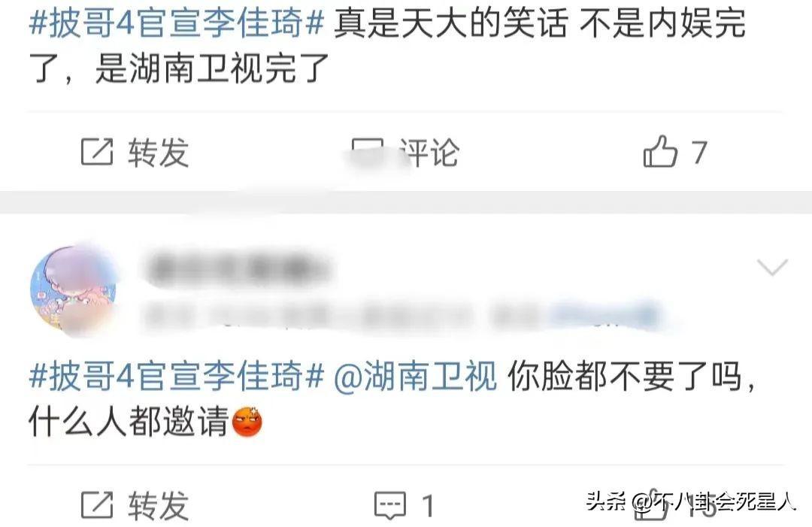Tap the blue blurred source link under the username

coord(604,313)
